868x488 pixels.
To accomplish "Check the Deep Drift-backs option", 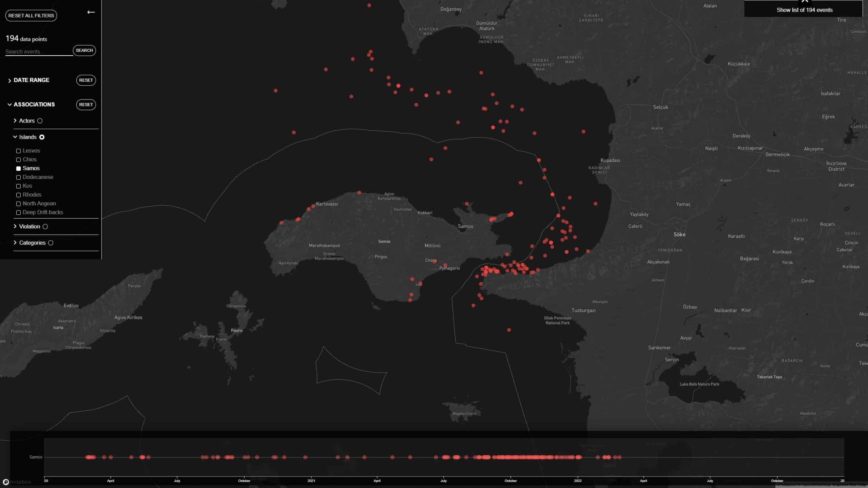I will coord(18,213).
